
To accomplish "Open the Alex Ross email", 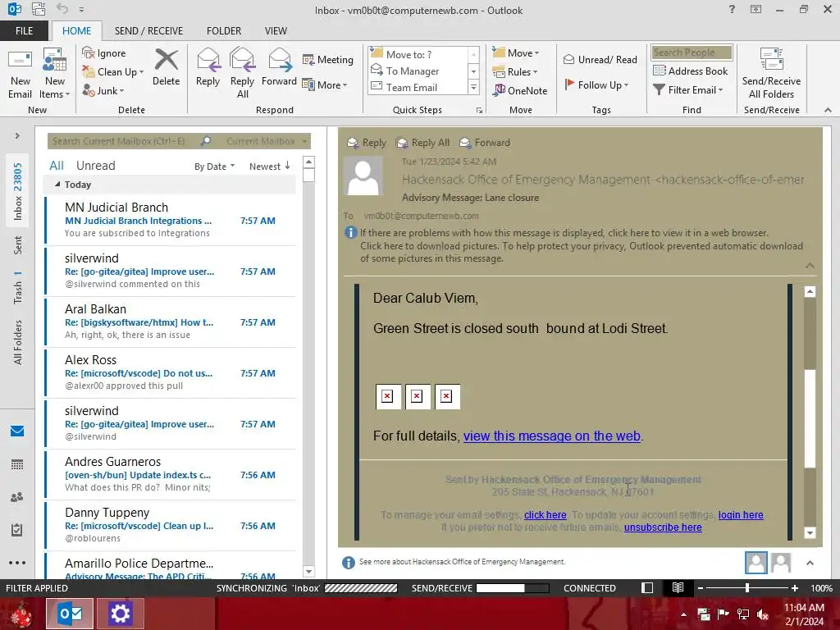I will pyautogui.click(x=171, y=373).
